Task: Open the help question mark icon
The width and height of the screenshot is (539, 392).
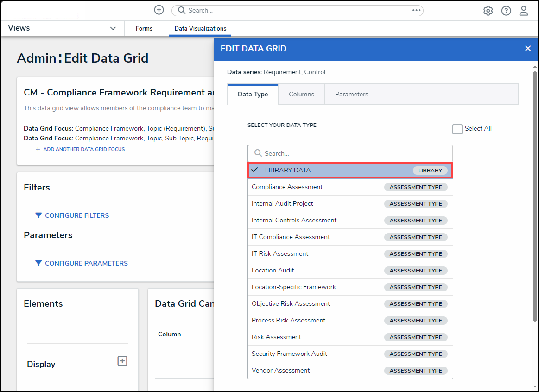Action: [x=506, y=11]
